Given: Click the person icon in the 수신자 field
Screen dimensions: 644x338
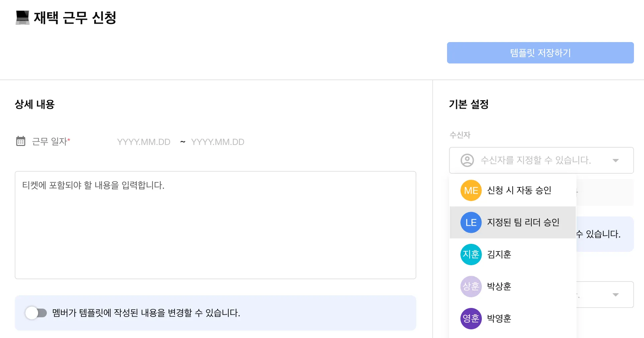Looking at the screenshot, I should pyautogui.click(x=467, y=160).
